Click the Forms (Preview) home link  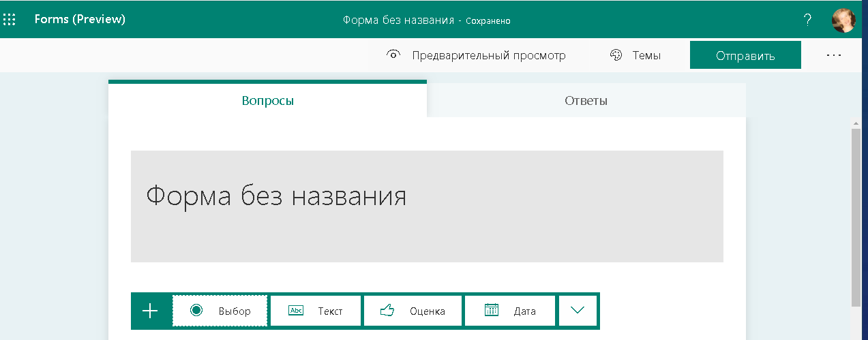[80, 19]
